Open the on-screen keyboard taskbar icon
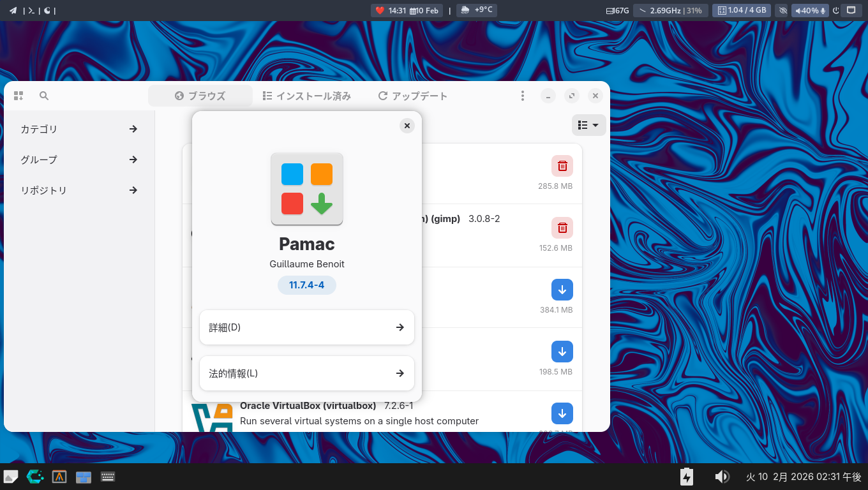Screen dimensions: 868x490 pyautogui.click(x=108, y=477)
